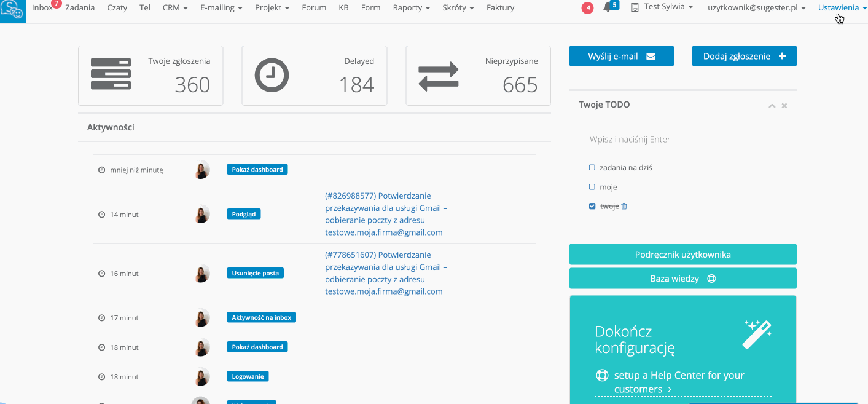This screenshot has height=404, width=868.
Task: Expand the E-mailing dropdown menu
Action: point(221,8)
